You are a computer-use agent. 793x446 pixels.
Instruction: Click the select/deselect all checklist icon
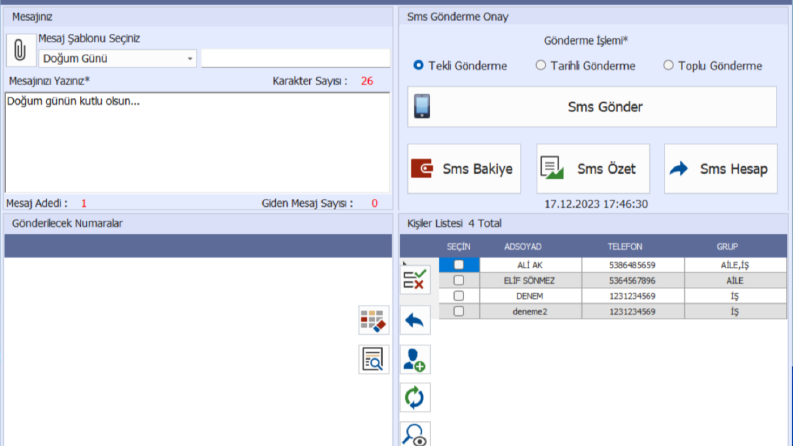[x=415, y=280]
